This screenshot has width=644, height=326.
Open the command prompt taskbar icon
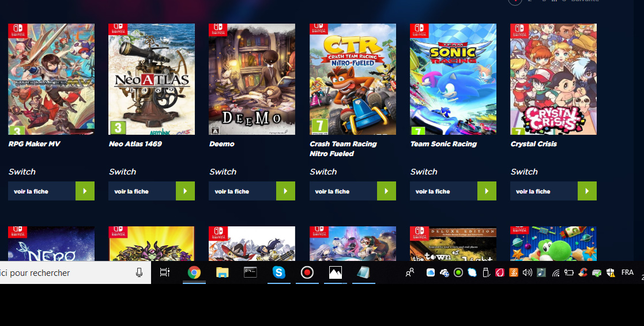(250, 272)
